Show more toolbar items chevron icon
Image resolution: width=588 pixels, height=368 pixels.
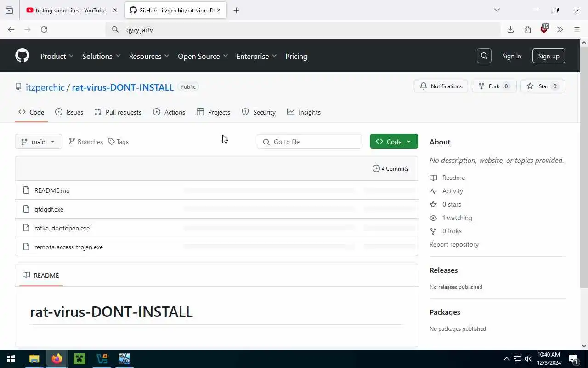[x=560, y=29]
